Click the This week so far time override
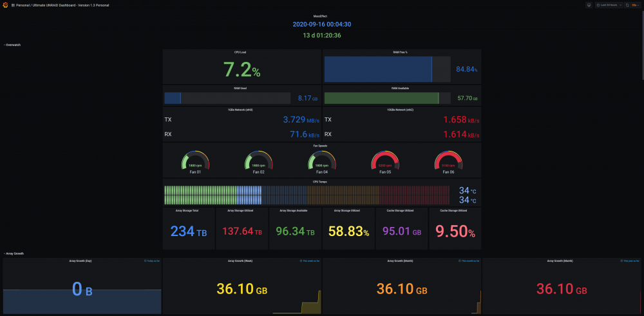The image size is (644, 316). 310,261
